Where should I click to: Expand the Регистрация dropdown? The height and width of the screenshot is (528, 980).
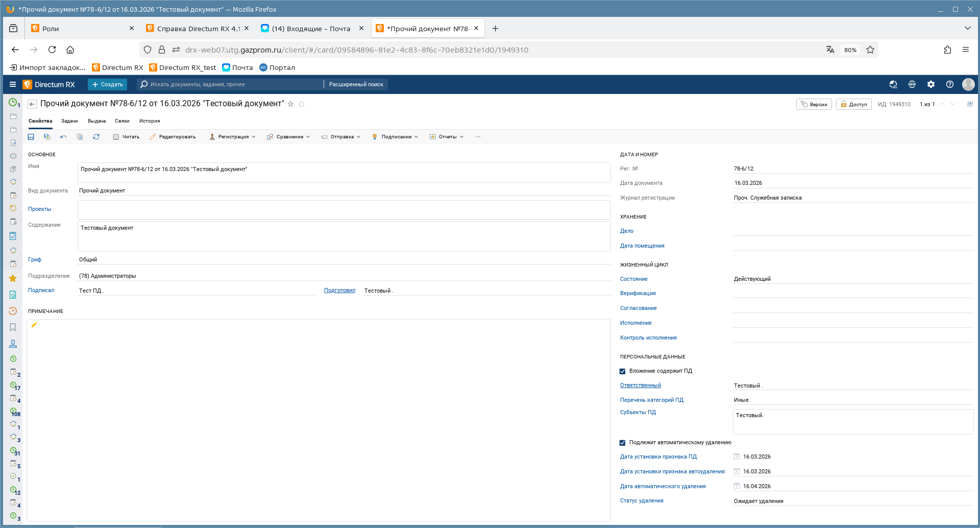pyautogui.click(x=232, y=137)
